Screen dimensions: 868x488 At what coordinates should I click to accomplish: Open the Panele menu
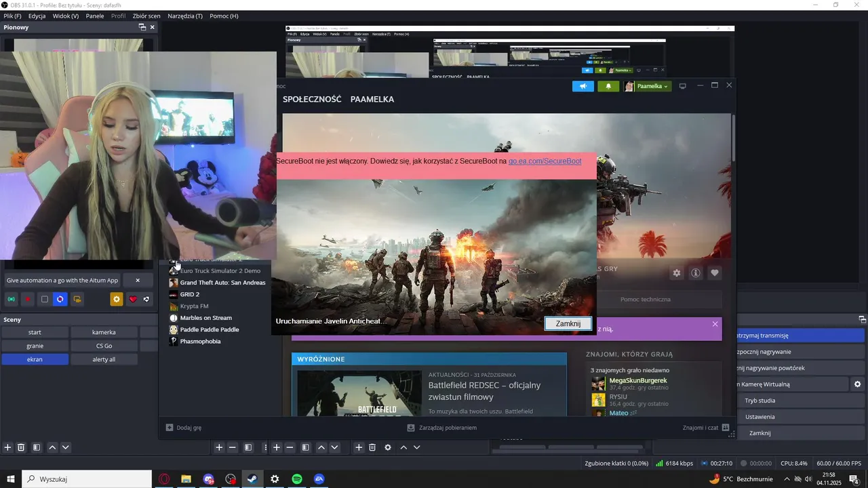[95, 16]
